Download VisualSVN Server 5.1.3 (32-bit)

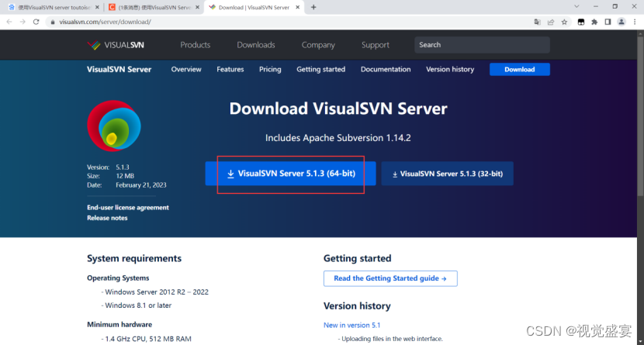(x=447, y=174)
